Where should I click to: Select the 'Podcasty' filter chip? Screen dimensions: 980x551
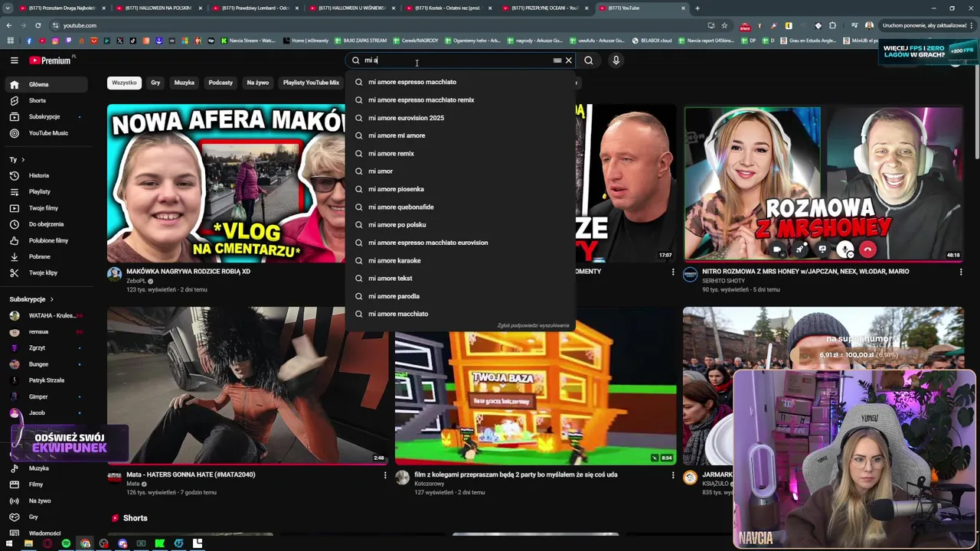point(220,83)
